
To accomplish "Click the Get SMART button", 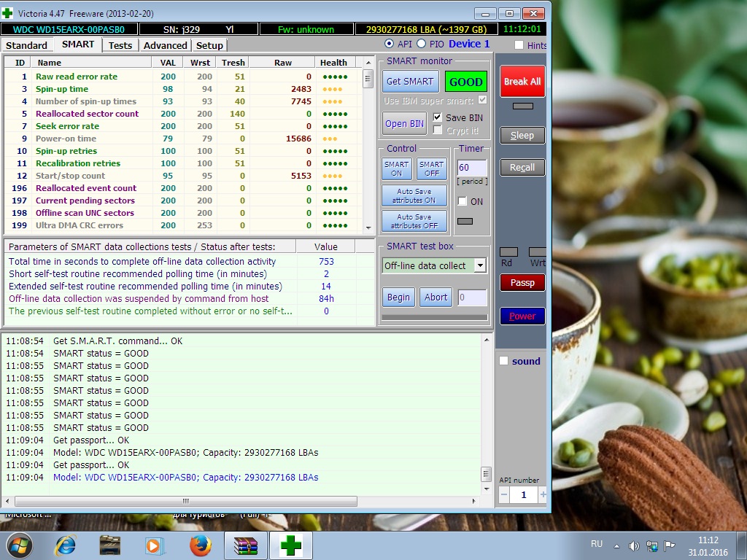I will [x=410, y=82].
